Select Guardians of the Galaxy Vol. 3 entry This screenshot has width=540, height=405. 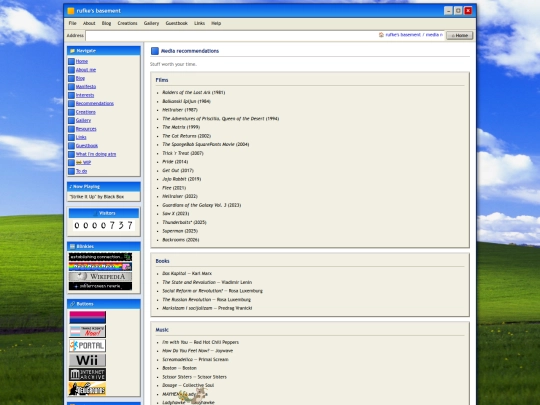pos(201,205)
